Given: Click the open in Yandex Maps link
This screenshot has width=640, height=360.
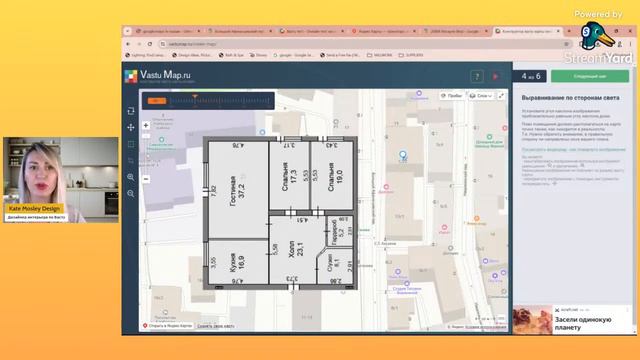Looking at the screenshot, I should 168,326.
